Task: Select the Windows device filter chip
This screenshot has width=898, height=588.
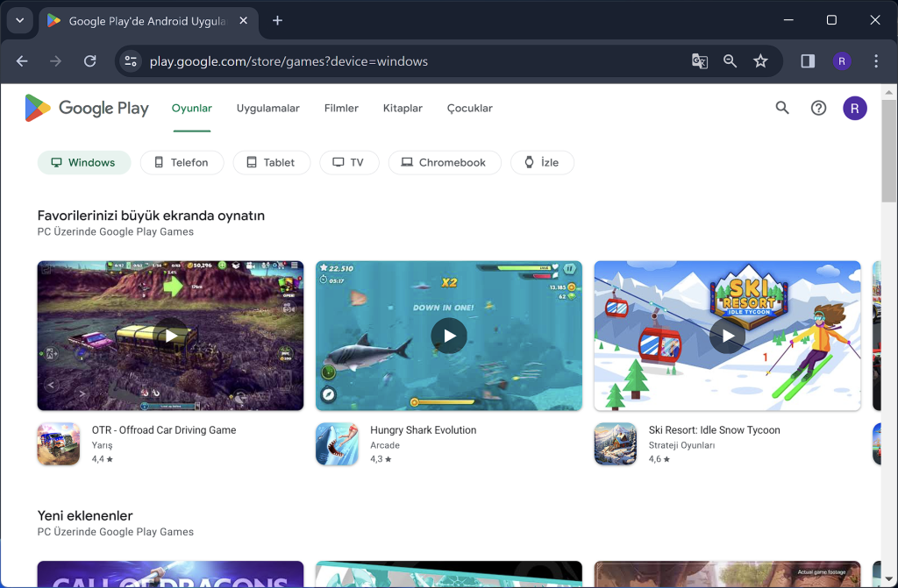Action: click(x=84, y=163)
